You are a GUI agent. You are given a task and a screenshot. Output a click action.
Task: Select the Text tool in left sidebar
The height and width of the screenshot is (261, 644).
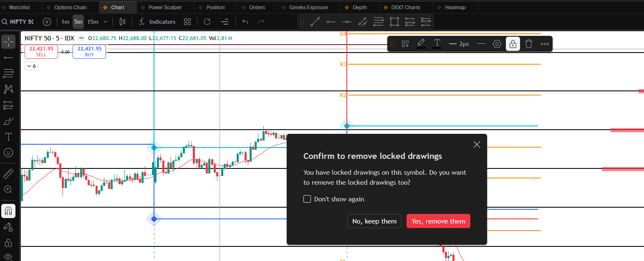tap(8, 137)
